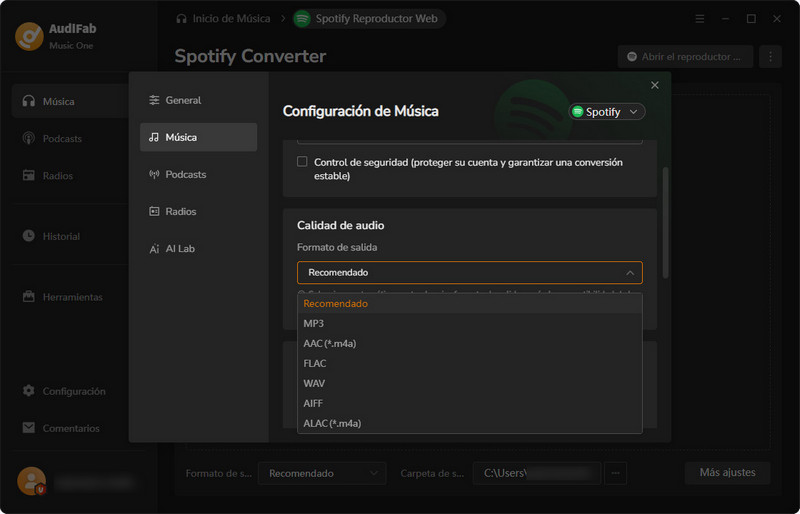Viewport: 800px width, 514px height.
Task: Minimize the AudiFab window
Action: pos(725,19)
